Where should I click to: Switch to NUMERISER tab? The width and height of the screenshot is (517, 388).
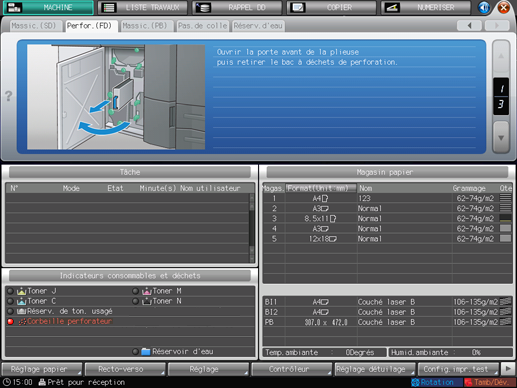click(x=426, y=7)
